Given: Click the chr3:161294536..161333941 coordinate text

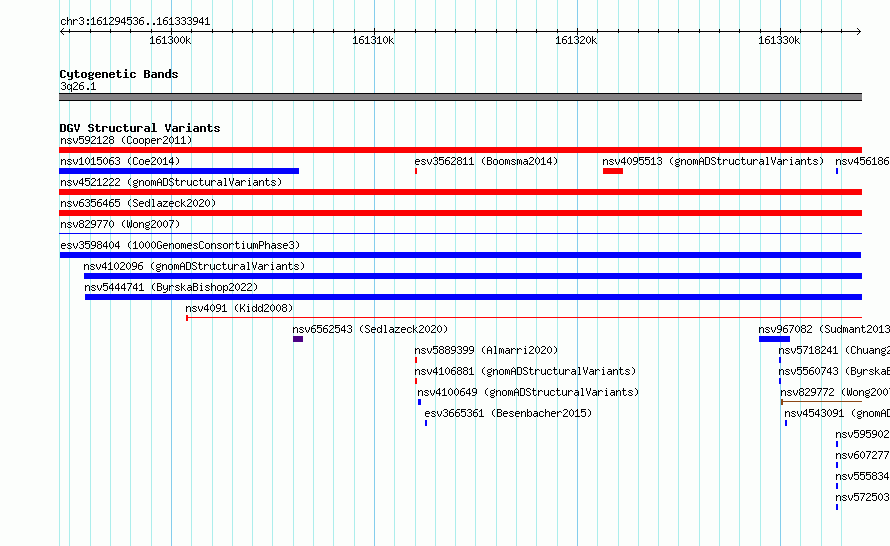Looking at the screenshot, I should pyautogui.click(x=135, y=22).
